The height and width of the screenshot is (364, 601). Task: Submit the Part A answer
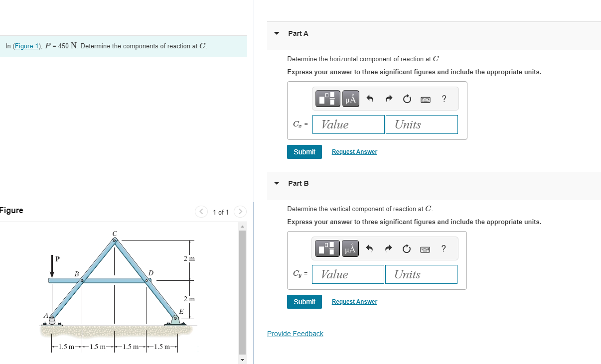point(304,151)
